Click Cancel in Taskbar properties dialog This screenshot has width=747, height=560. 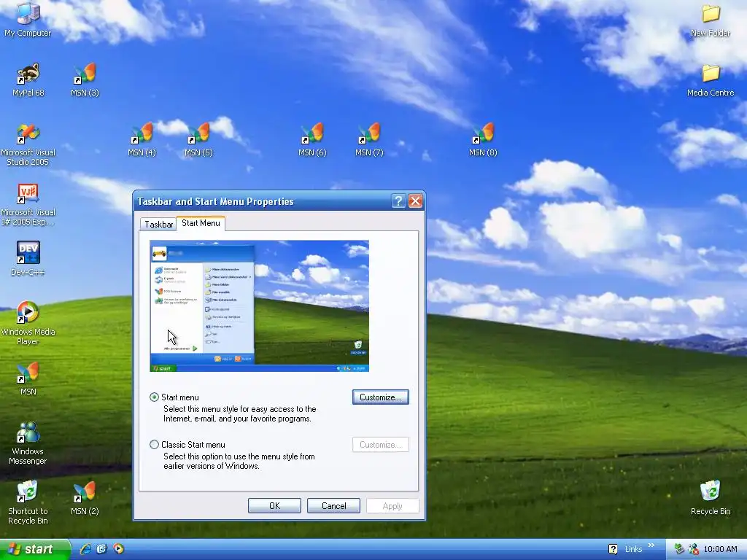pyautogui.click(x=333, y=506)
